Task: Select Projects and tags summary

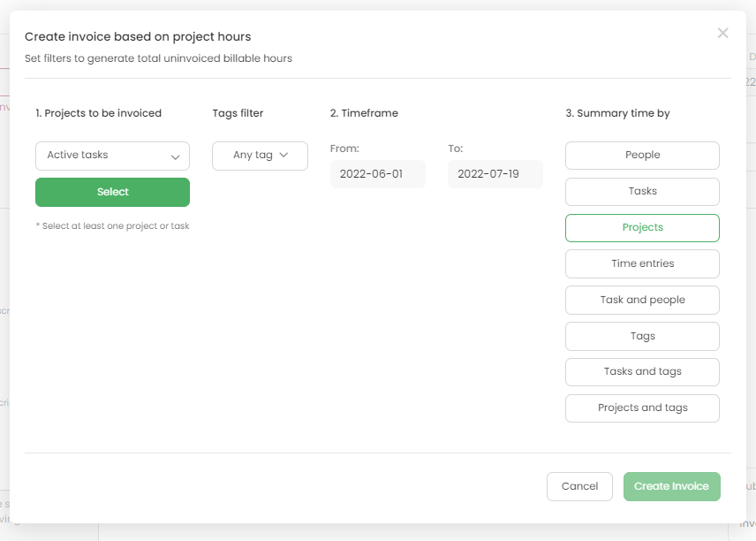Action: pyautogui.click(x=642, y=408)
